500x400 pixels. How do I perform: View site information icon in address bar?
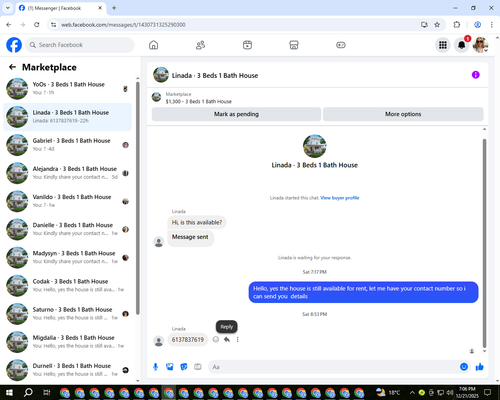(53, 25)
